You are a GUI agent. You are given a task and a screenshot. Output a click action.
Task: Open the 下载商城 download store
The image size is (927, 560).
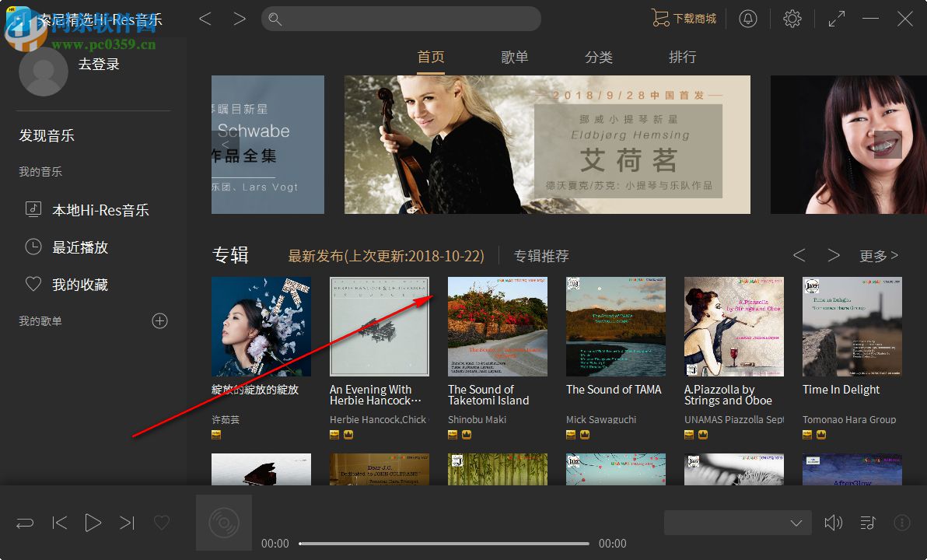tap(684, 19)
